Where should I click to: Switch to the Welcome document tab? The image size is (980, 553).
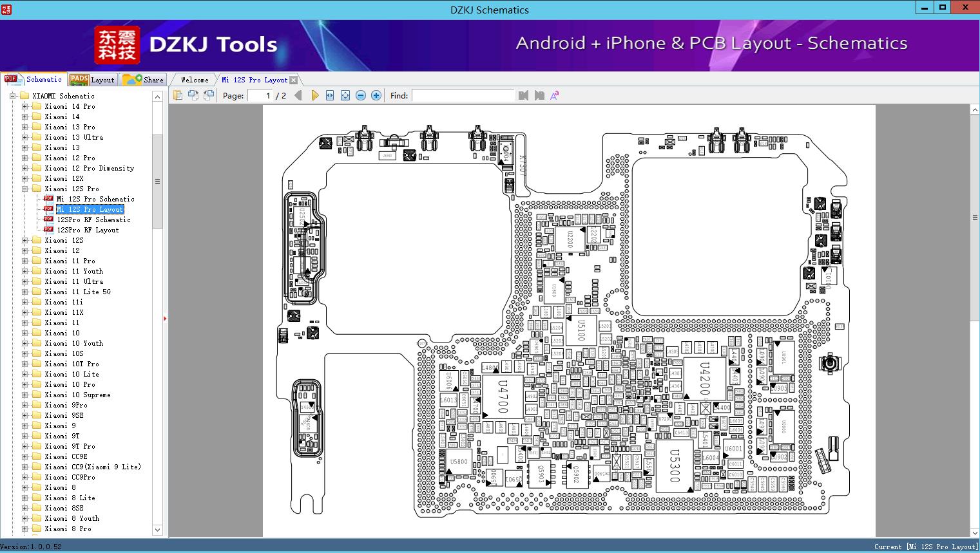[x=195, y=80]
